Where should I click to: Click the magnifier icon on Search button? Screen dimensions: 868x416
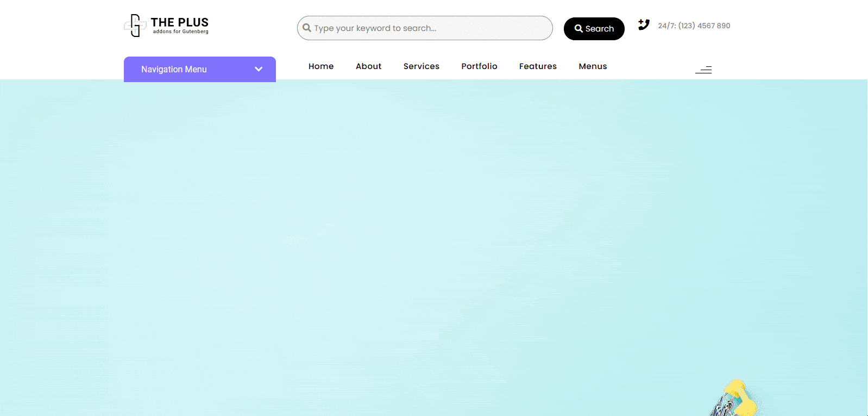pos(578,29)
